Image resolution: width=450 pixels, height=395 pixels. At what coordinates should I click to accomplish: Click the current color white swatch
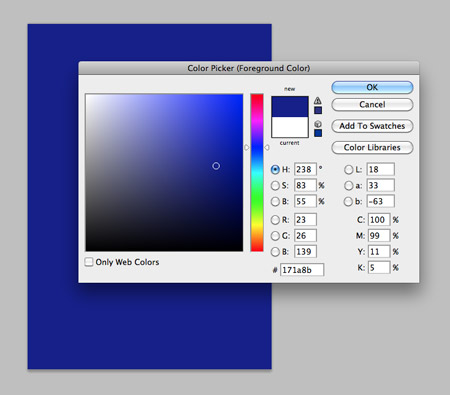pyautogui.click(x=290, y=127)
